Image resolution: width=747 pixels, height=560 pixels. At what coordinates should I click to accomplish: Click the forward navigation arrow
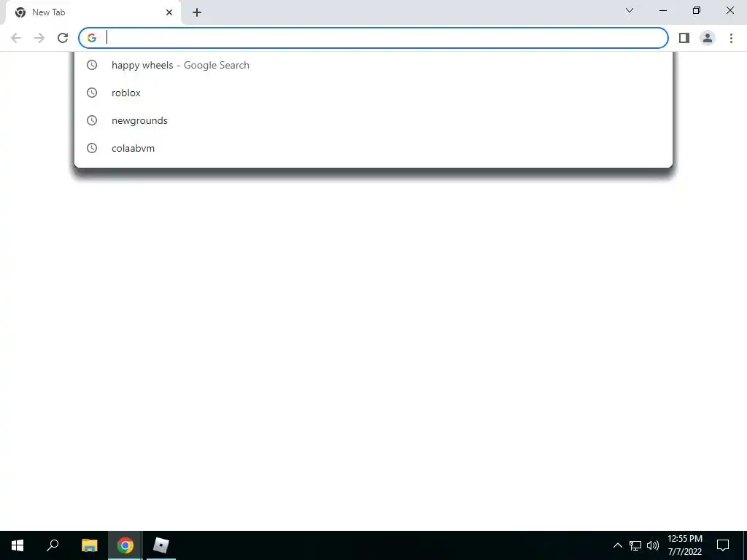(39, 38)
